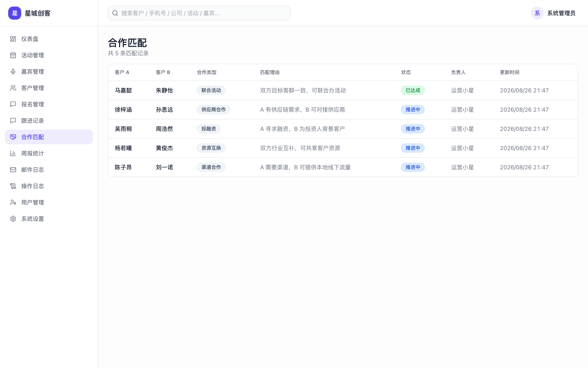Viewport: 588px width, 368px height.
Task: Open 活动管理 menu item
Action: [x=49, y=55]
